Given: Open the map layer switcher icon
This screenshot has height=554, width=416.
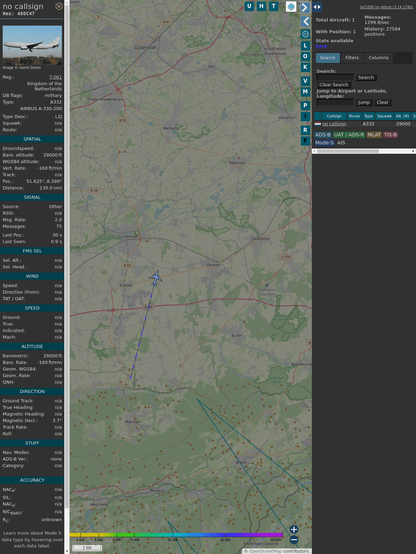Looking at the screenshot, I should click(x=291, y=6).
